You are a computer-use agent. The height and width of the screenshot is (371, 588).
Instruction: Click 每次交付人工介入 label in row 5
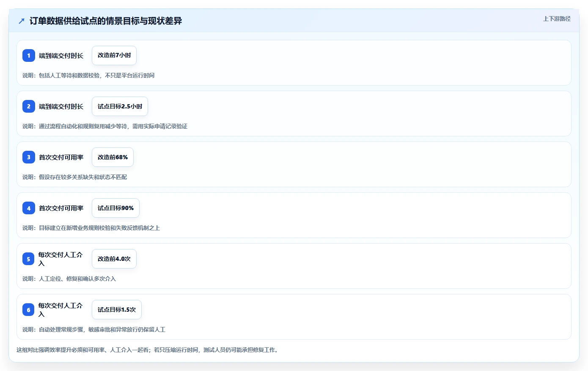60,259
